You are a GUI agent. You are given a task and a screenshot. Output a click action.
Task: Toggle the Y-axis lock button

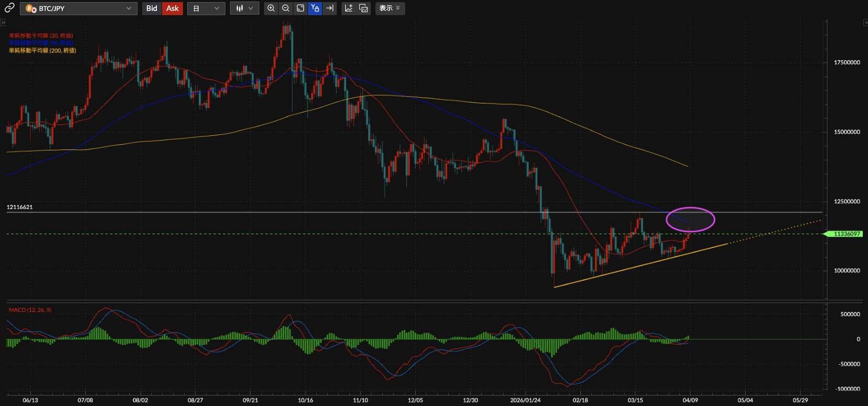(x=315, y=8)
